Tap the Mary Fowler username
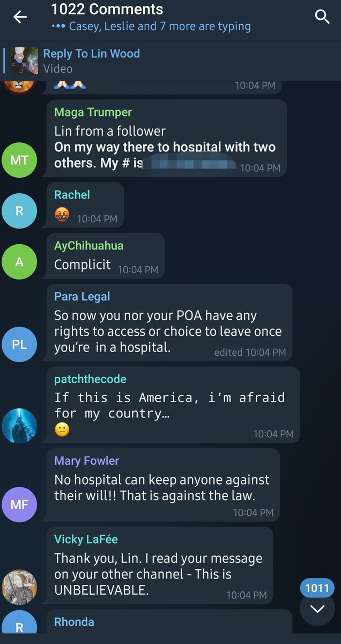341x644 pixels. click(x=86, y=460)
